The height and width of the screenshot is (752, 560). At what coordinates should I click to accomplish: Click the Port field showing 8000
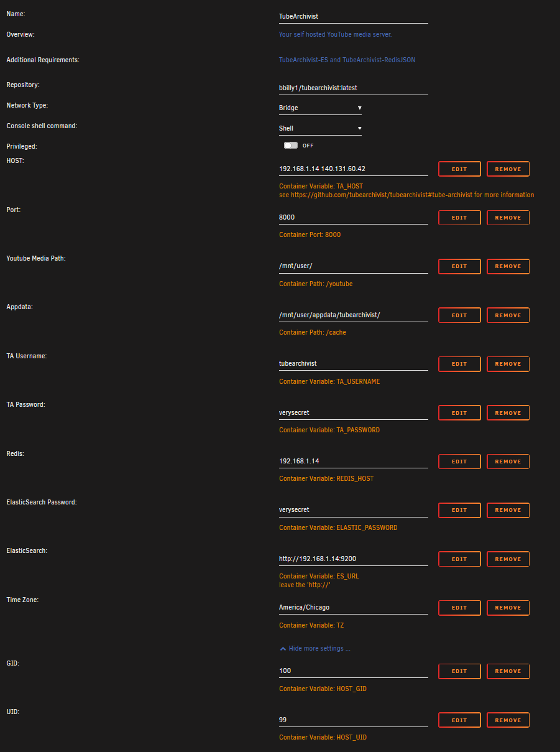tap(354, 218)
